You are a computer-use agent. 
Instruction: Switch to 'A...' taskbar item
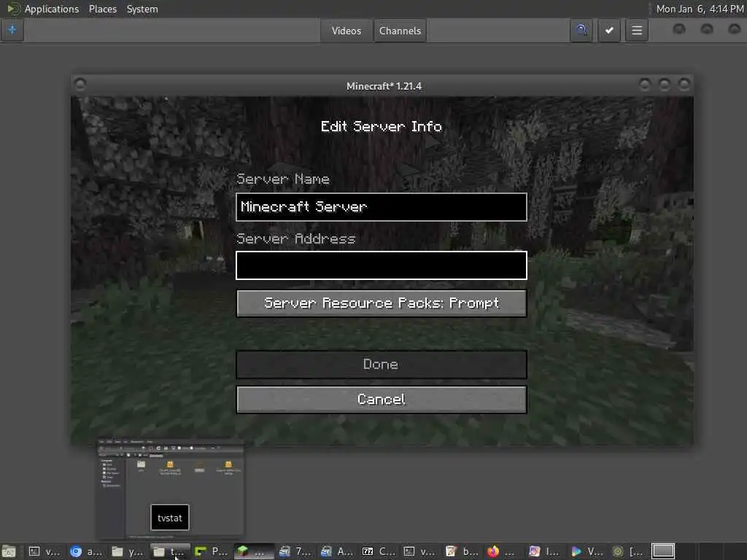(x=337, y=551)
